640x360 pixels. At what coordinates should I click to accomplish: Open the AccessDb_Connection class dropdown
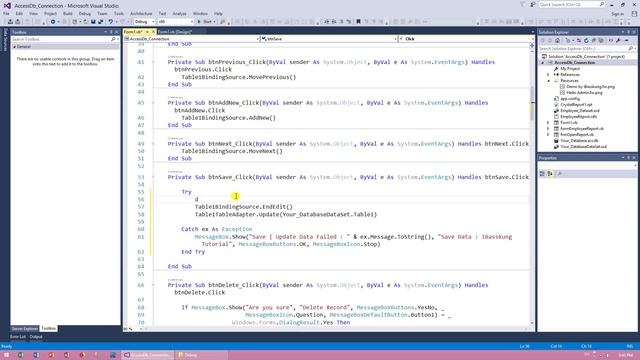tap(191, 39)
